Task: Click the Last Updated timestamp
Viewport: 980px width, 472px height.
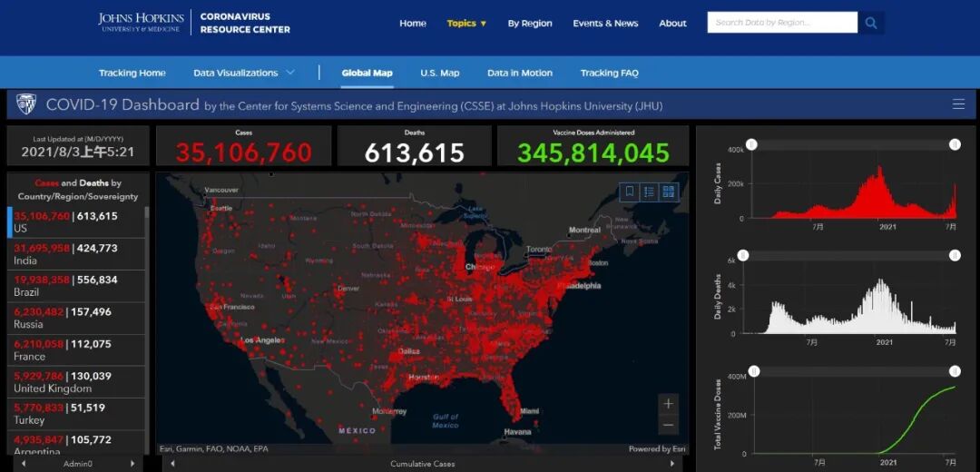Action: coord(77,152)
